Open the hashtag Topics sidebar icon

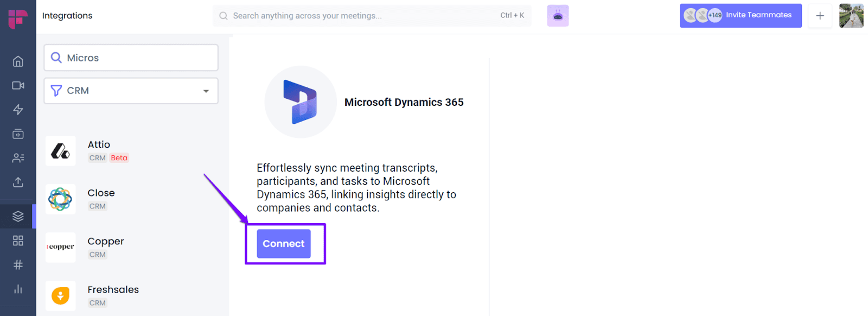coord(18,264)
